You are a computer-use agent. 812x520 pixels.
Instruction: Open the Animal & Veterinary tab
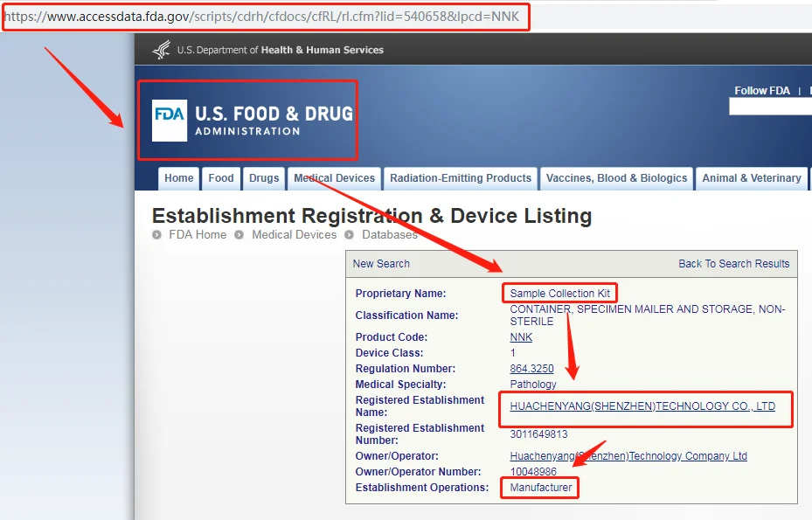(752, 178)
